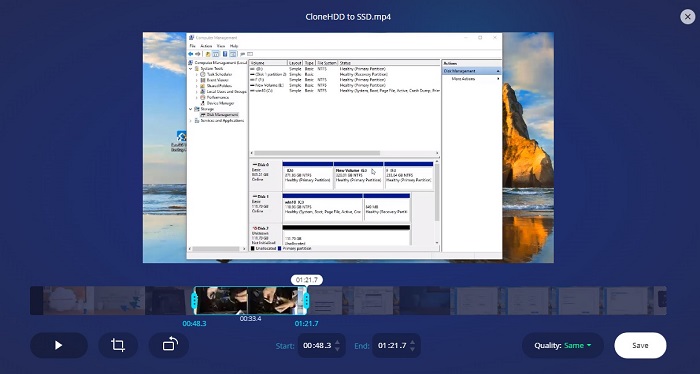Viewport: 700px width, 374px height.
Task: Select Shared Folders in preview tree
Action: 219,86
